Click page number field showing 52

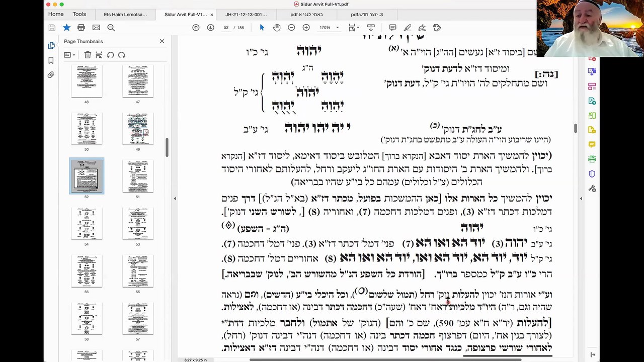(226, 28)
